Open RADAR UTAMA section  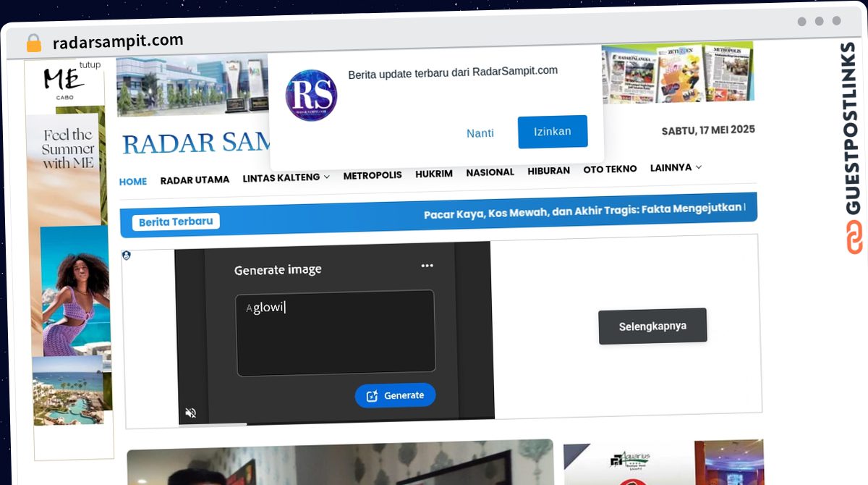[x=195, y=180]
